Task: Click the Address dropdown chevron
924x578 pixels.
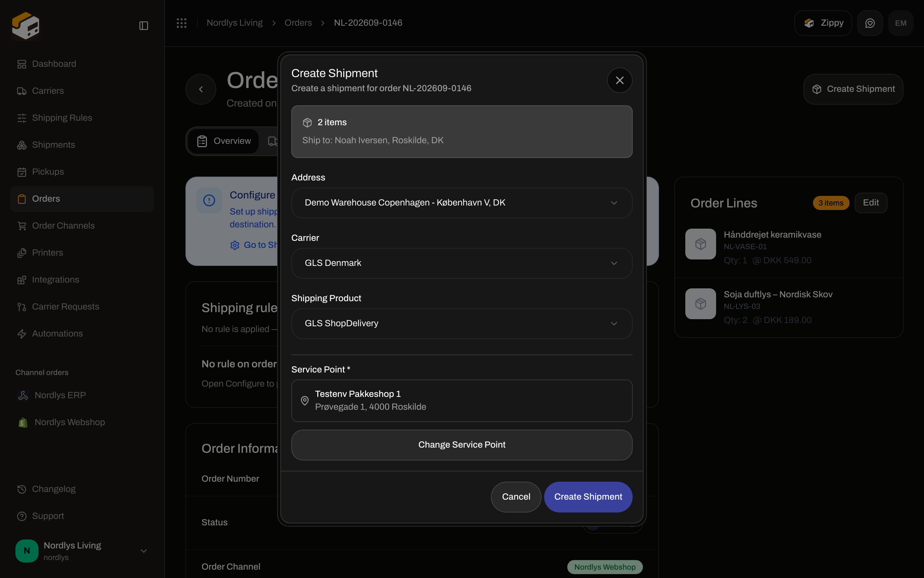Action: 613,203
